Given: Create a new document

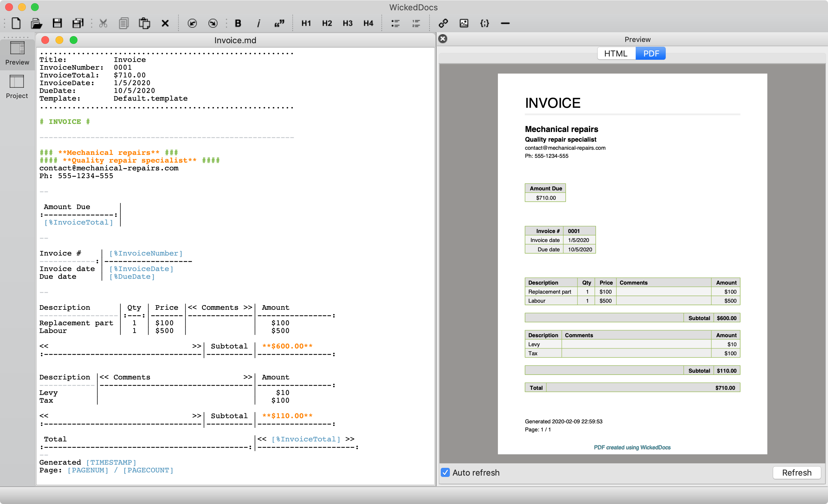Looking at the screenshot, I should [16, 23].
